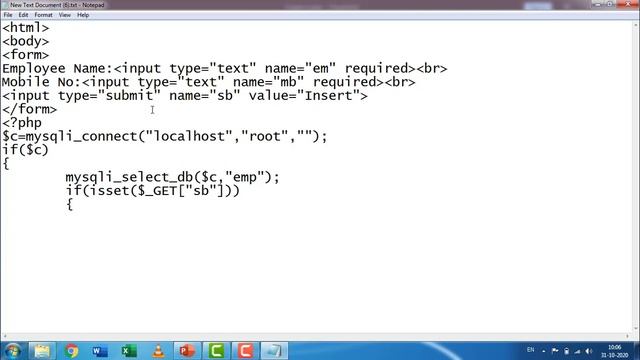Open the File menu
The image size is (640, 360).
click(x=8, y=15)
